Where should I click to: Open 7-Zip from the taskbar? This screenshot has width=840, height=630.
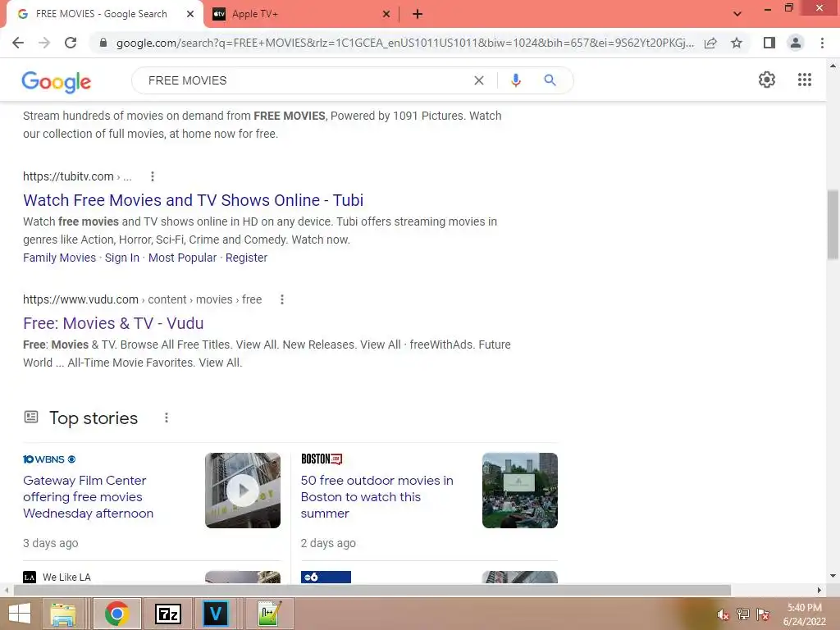167,614
